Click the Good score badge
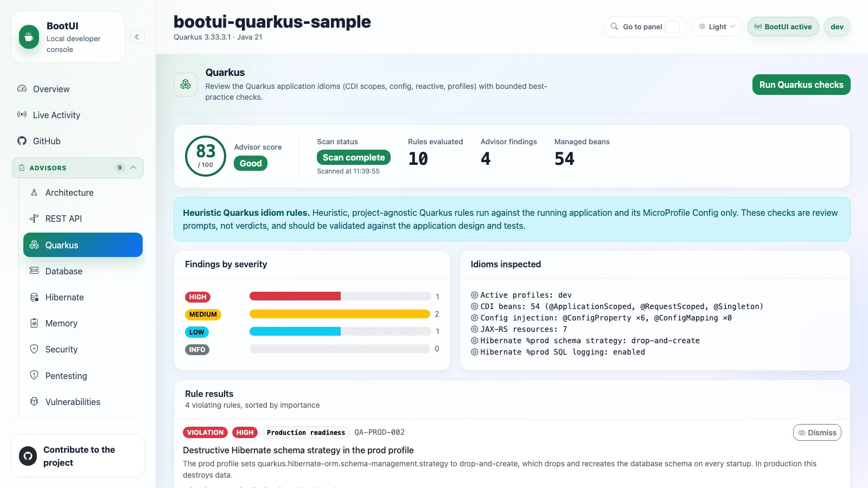 (x=251, y=163)
